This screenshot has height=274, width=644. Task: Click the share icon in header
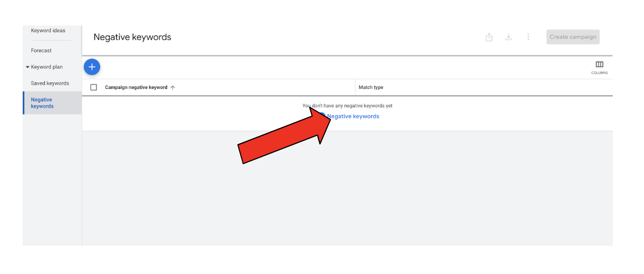pyautogui.click(x=489, y=37)
